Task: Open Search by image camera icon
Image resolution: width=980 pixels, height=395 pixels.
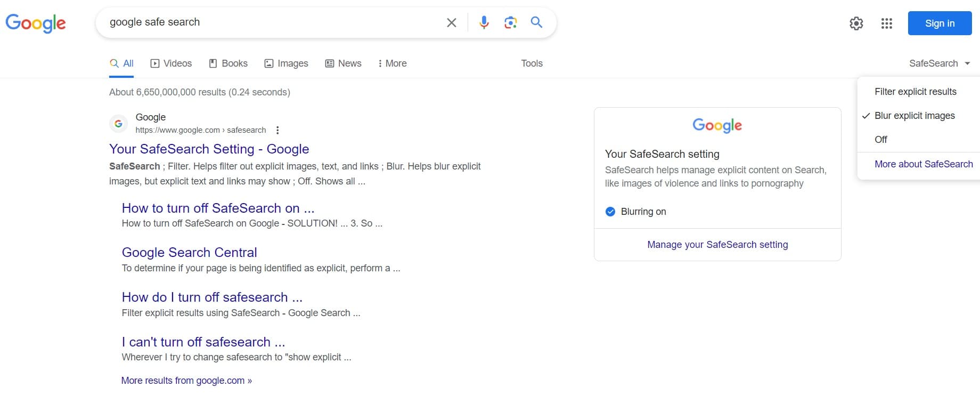Action: click(510, 22)
